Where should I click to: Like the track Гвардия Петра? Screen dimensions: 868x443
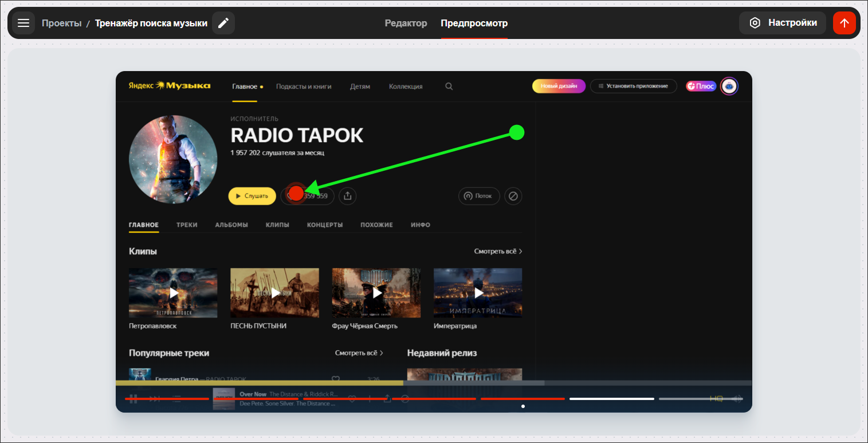(x=335, y=379)
